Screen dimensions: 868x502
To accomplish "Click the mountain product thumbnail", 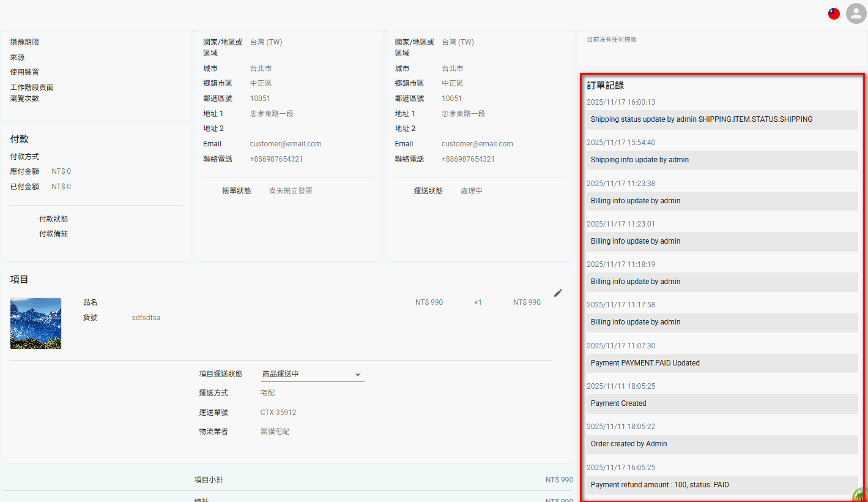I will pyautogui.click(x=35, y=323).
